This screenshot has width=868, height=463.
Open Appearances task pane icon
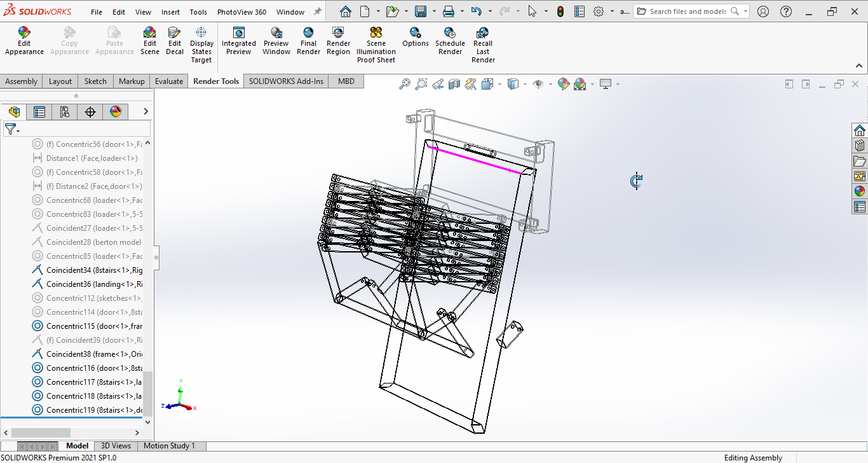pyautogui.click(x=860, y=191)
